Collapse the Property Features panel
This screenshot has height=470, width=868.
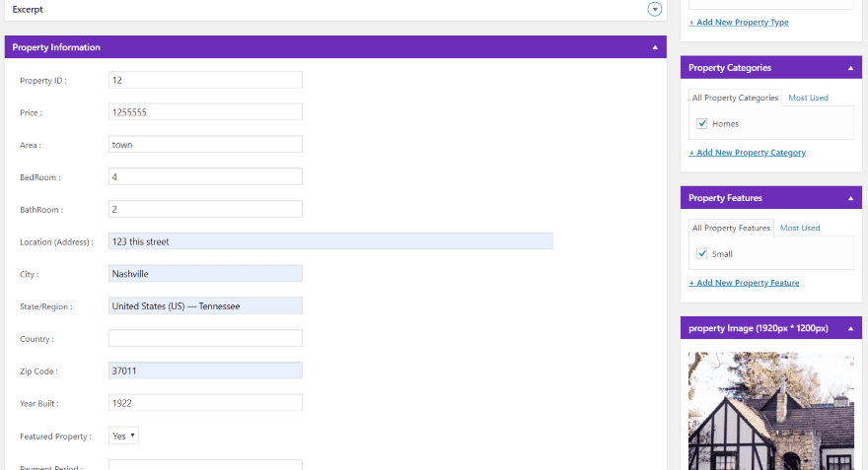(x=850, y=198)
